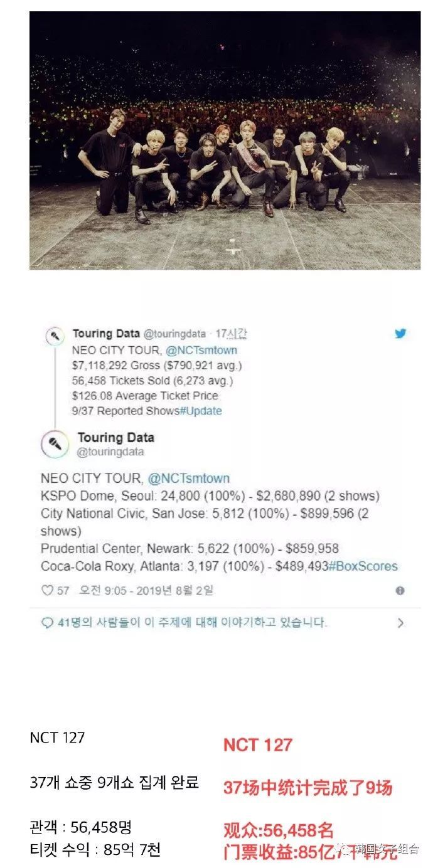Click the first Touring Data microphone avatar
This screenshot has height=868, width=433.
click(x=55, y=336)
